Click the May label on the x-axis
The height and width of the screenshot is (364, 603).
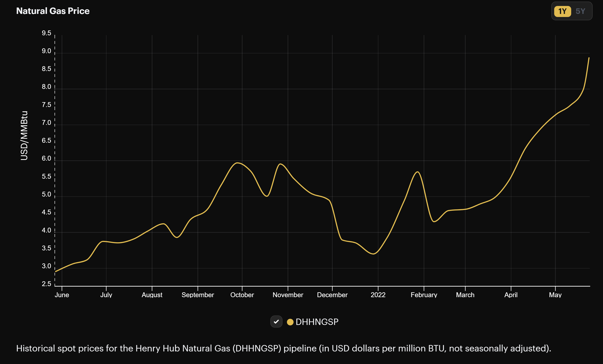[556, 295]
